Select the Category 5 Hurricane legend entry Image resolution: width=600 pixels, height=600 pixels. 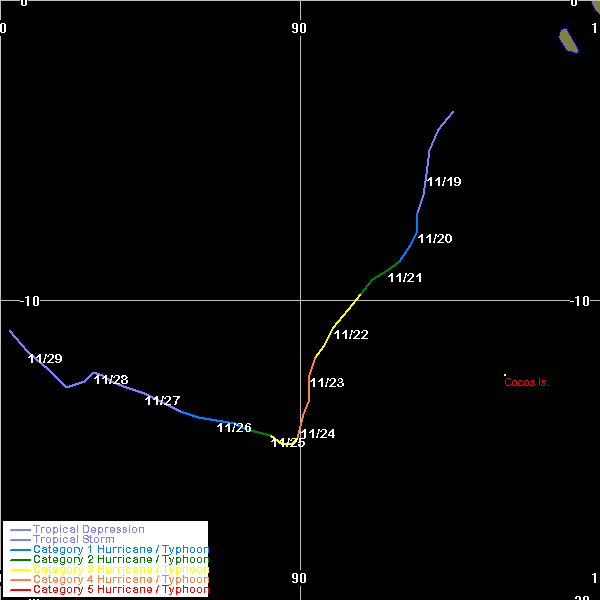pyautogui.click(x=120, y=590)
